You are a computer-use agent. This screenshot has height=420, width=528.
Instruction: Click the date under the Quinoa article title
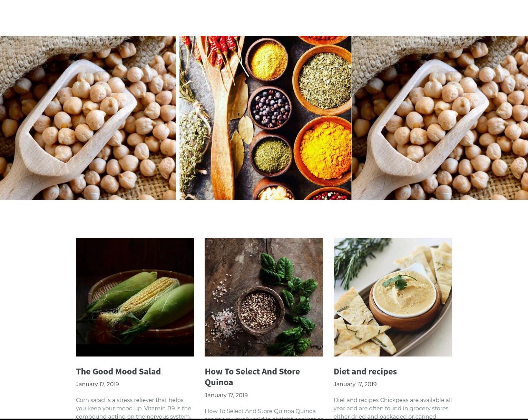tap(226, 395)
